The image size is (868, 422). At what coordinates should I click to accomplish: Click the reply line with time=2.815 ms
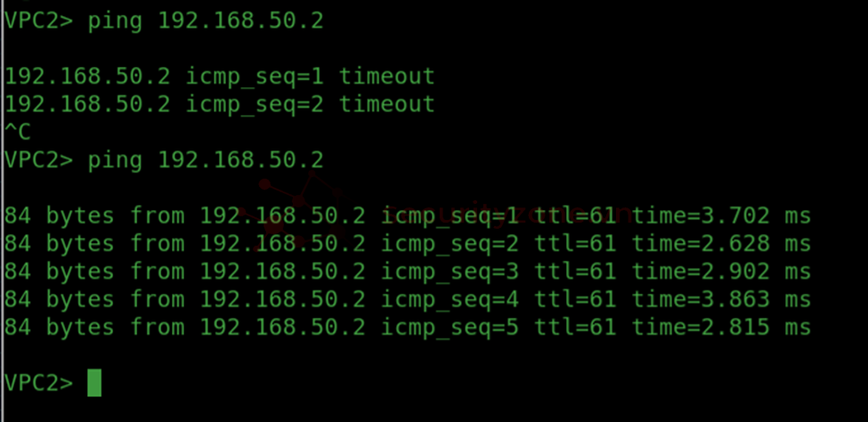(x=408, y=328)
